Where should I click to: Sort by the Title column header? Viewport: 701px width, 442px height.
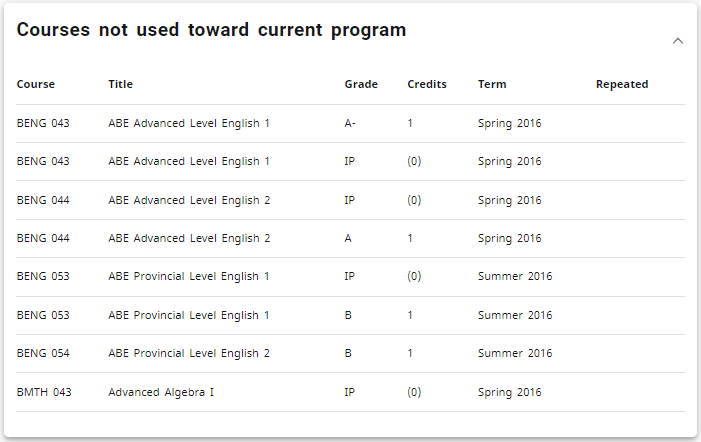(120, 84)
